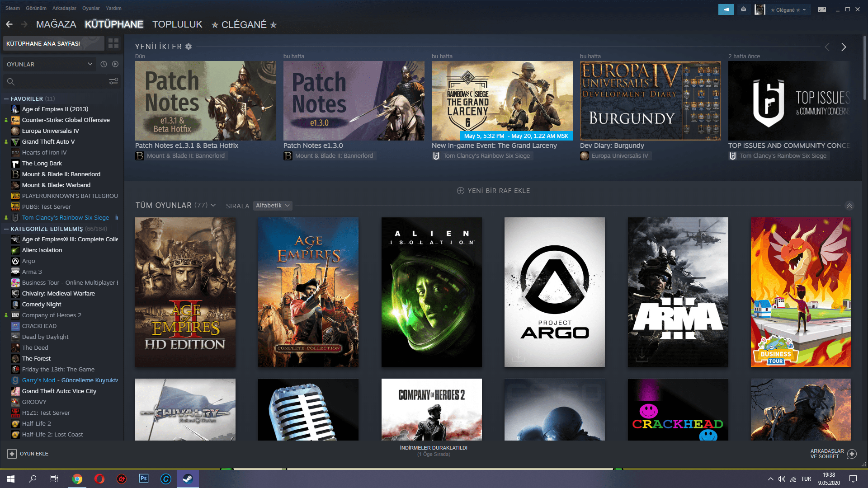Open the OYUNLAR filter dropdown
The width and height of the screenshot is (868, 488).
tap(50, 64)
